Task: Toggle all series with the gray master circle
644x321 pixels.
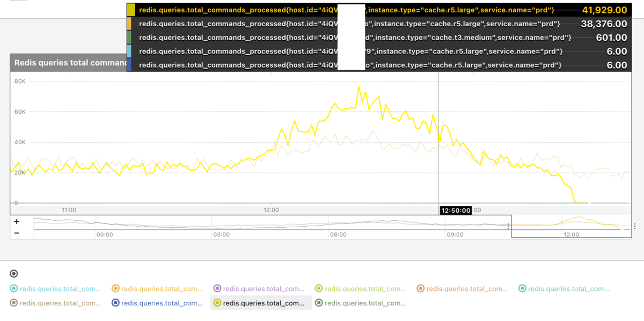Action: click(14, 274)
